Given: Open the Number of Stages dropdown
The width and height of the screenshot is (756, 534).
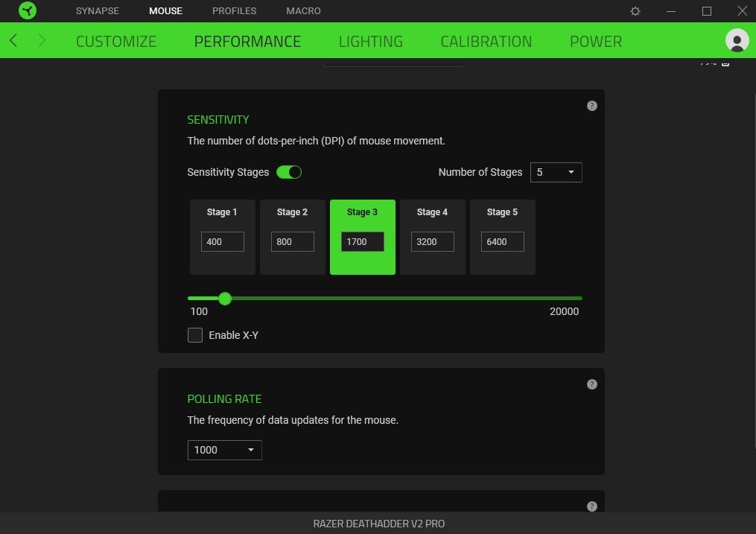Looking at the screenshot, I should pyautogui.click(x=556, y=172).
